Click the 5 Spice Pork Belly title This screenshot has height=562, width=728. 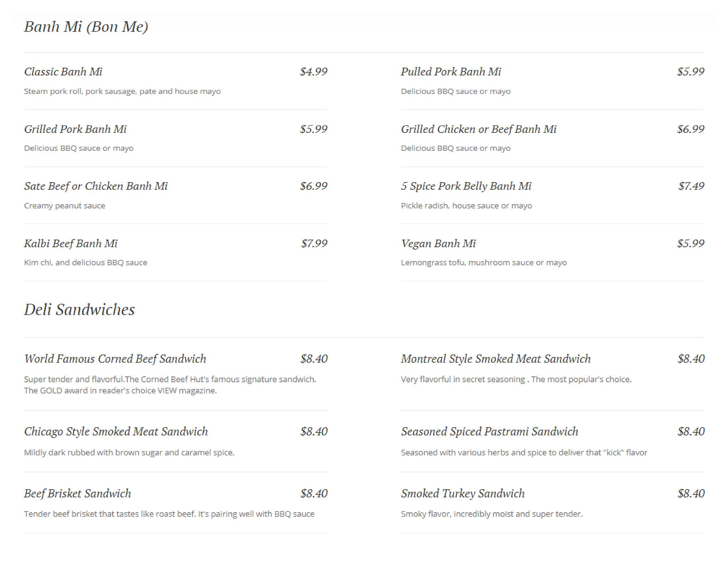pos(466,186)
